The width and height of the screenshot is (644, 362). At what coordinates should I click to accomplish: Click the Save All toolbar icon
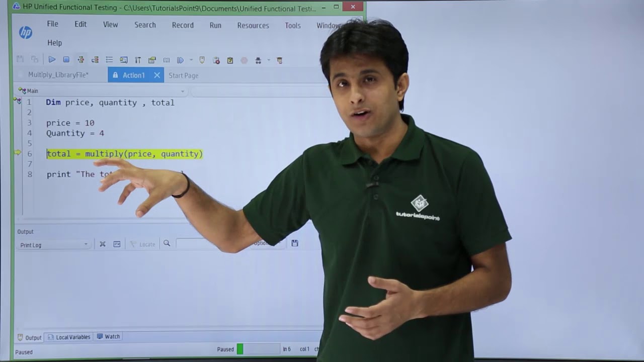(x=34, y=59)
